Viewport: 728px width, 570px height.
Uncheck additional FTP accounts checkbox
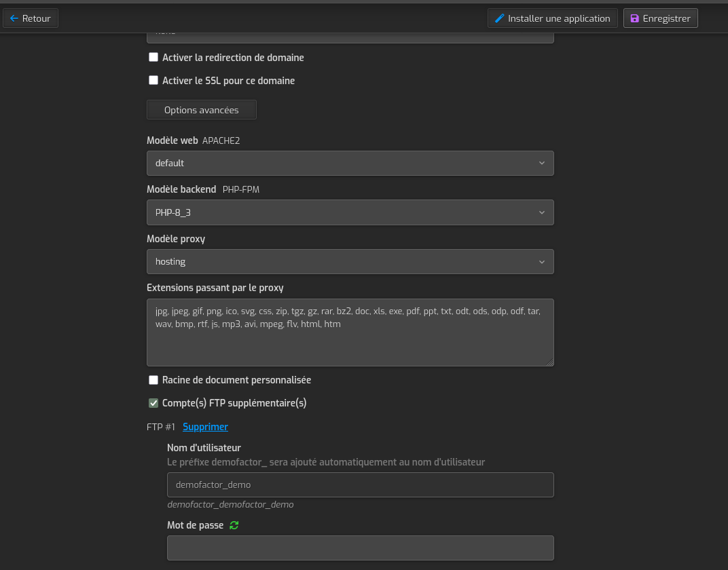[x=153, y=403]
